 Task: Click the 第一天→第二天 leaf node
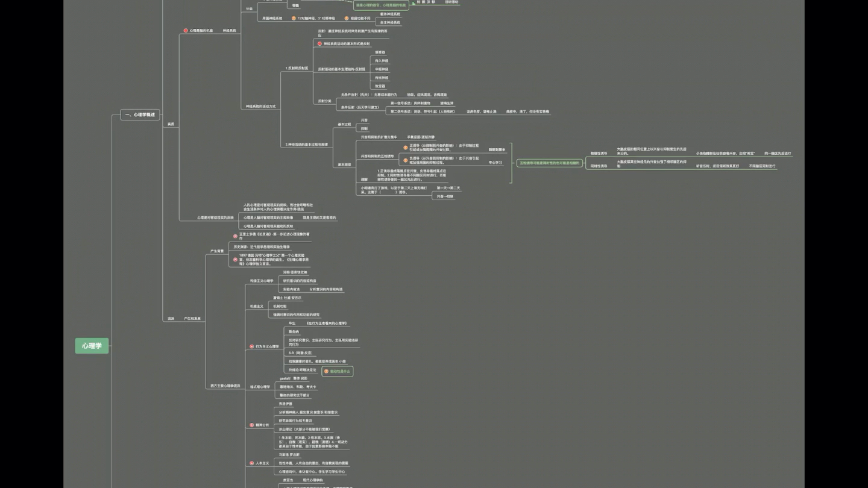coord(448,188)
